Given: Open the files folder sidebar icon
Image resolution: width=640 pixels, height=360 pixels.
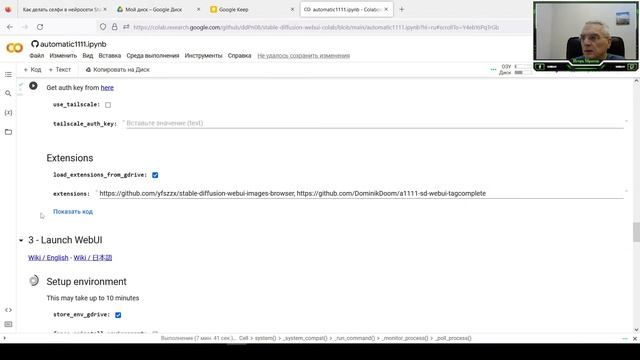Looking at the screenshot, I should [x=8, y=132].
